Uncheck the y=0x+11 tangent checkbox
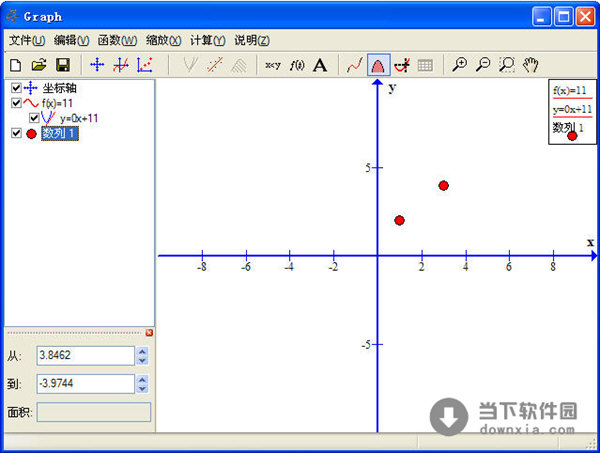Image resolution: width=600 pixels, height=453 pixels. coord(34,118)
